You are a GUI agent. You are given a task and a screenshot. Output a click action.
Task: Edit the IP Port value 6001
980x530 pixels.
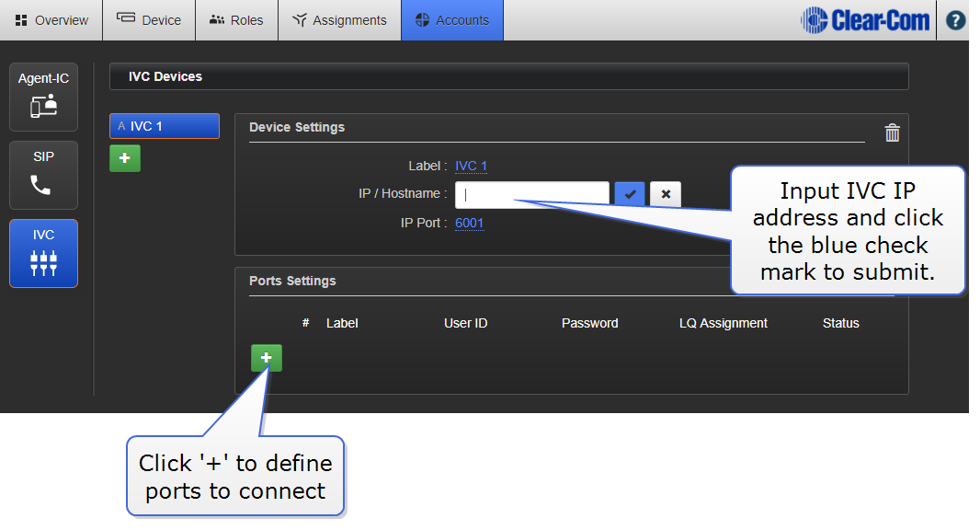coord(469,223)
